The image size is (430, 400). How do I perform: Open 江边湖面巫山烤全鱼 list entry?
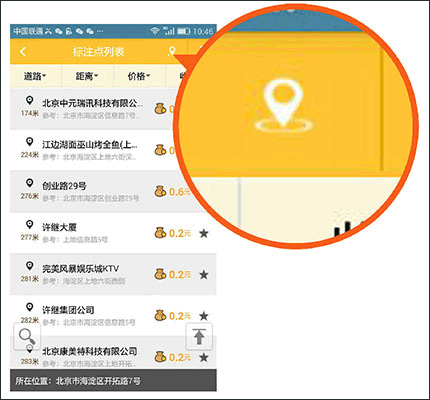pos(93,150)
